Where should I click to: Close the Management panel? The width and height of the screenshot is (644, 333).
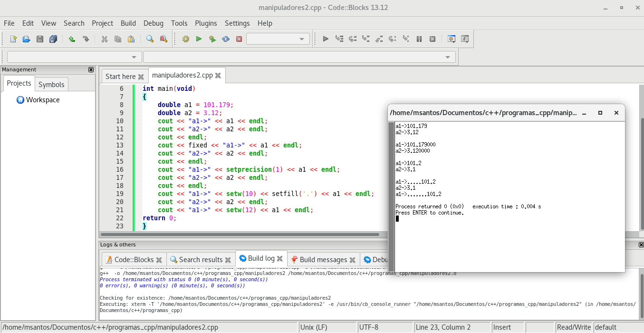[x=91, y=69]
